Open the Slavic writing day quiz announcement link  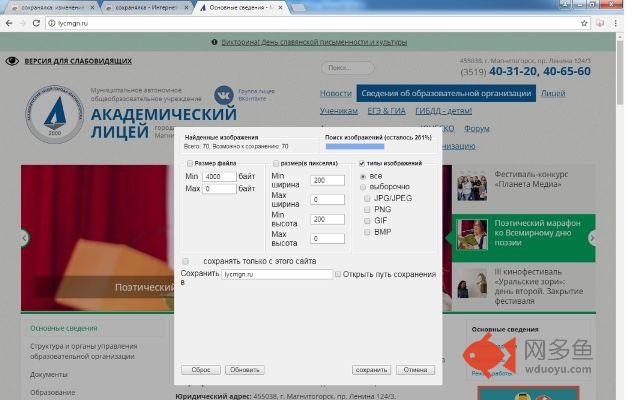314,42
